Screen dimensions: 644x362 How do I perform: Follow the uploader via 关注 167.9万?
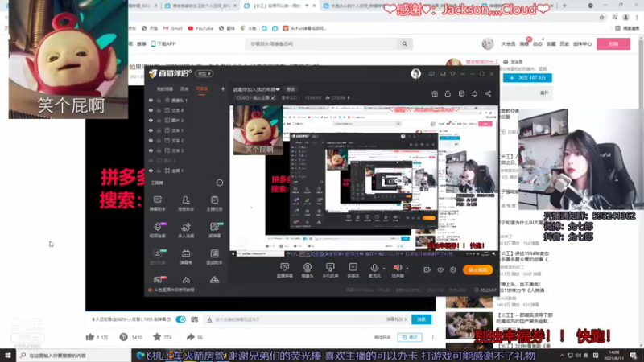[527, 77]
